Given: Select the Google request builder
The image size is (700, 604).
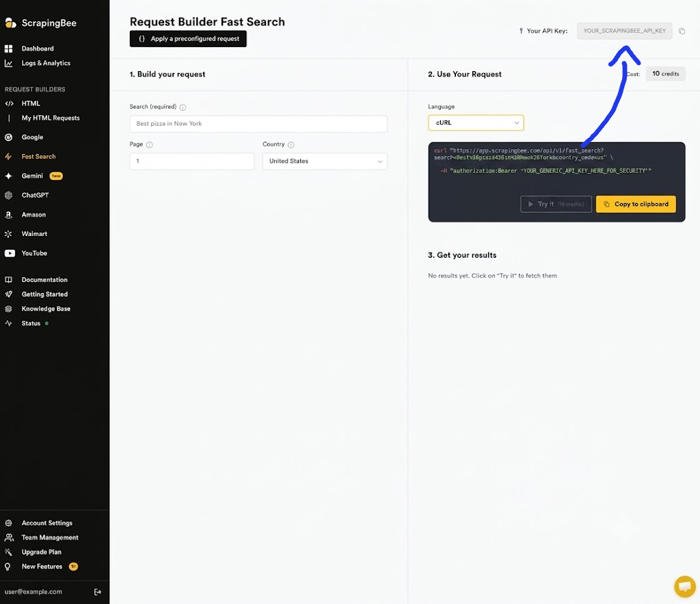Looking at the screenshot, I should pyautogui.click(x=32, y=137).
